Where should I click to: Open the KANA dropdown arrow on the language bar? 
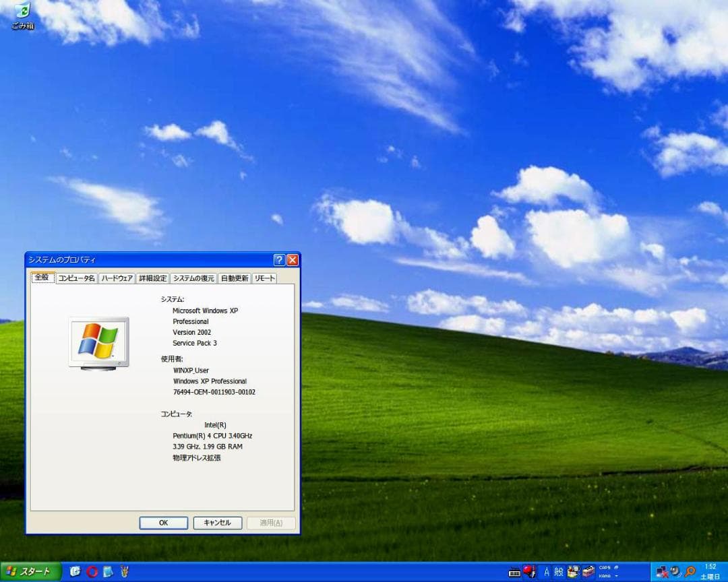pyautogui.click(x=616, y=577)
